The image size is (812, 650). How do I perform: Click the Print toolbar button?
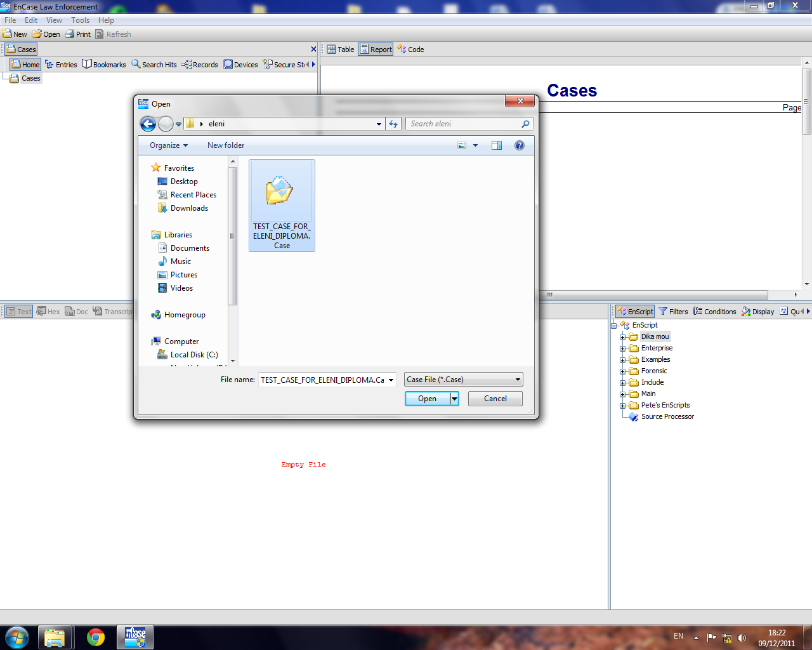click(78, 34)
